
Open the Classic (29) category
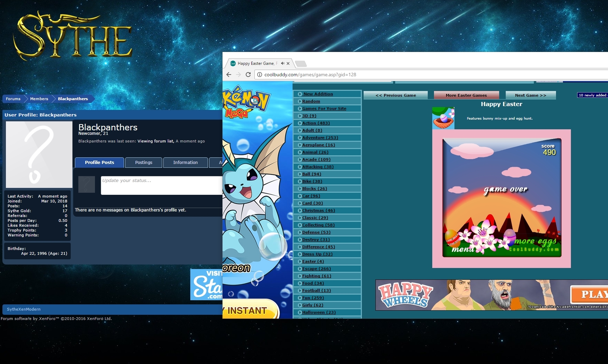pos(315,218)
